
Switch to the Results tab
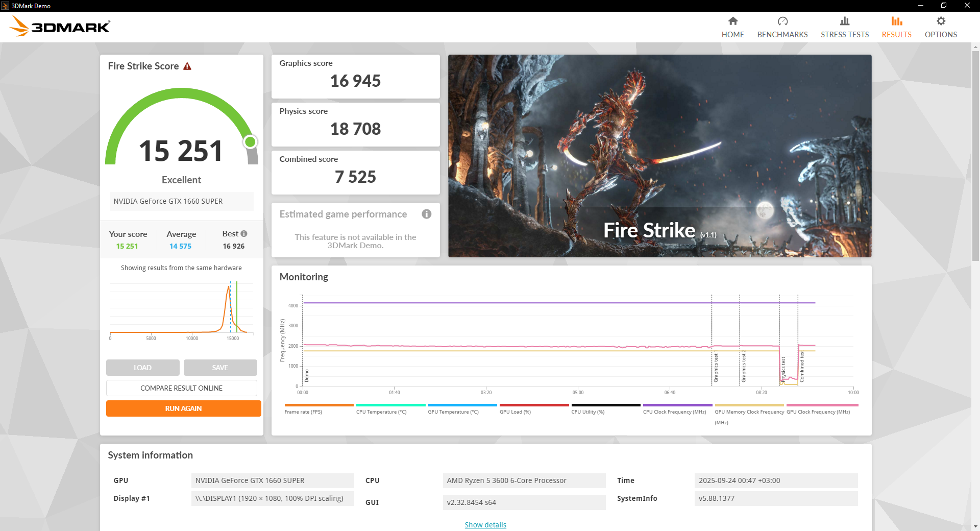click(x=896, y=27)
